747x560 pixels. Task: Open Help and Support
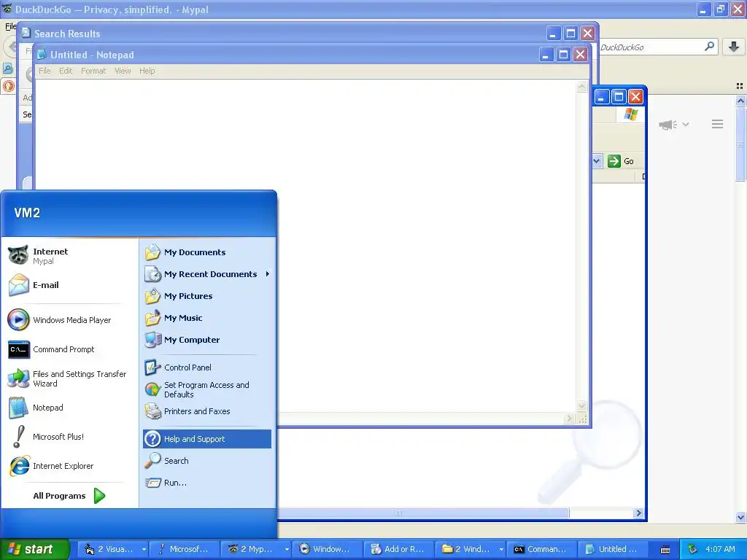coord(206,439)
